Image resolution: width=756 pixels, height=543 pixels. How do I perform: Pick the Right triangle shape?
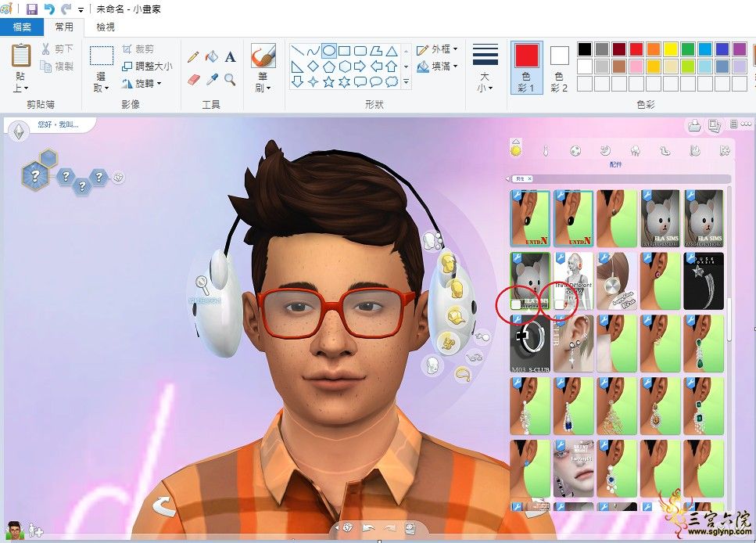click(x=298, y=67)
